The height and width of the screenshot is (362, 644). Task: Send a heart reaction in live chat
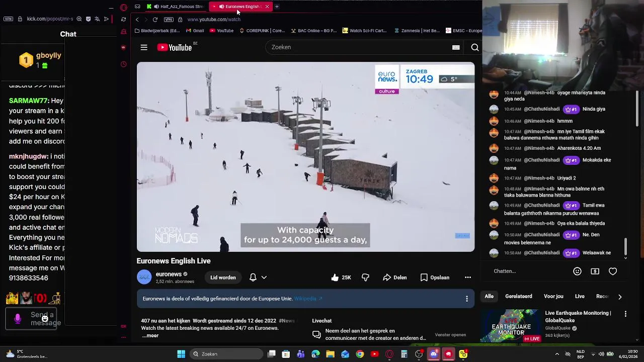pos(613,271)
